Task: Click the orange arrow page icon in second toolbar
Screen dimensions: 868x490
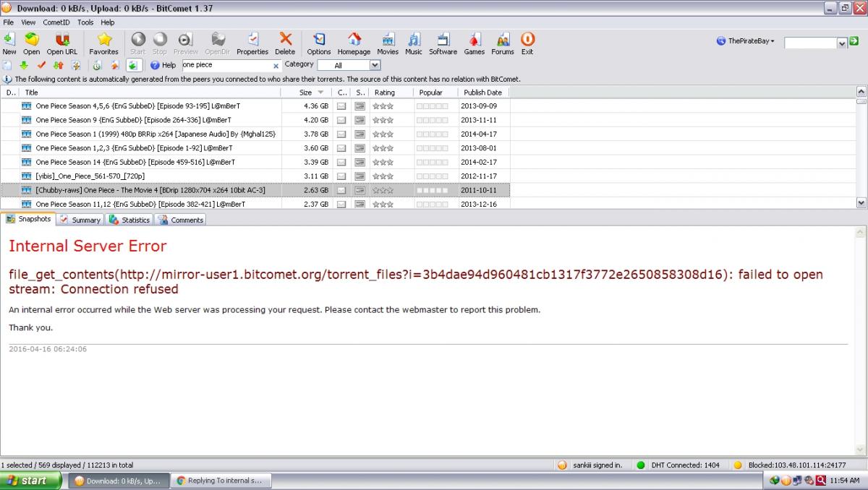Action: (x=114, y=65)
